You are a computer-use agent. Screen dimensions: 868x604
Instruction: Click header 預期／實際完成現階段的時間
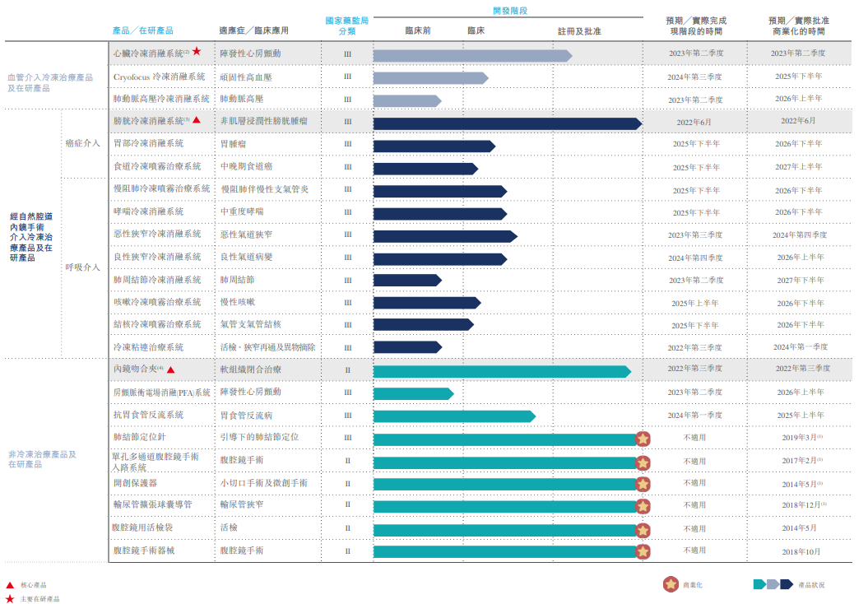696,26
